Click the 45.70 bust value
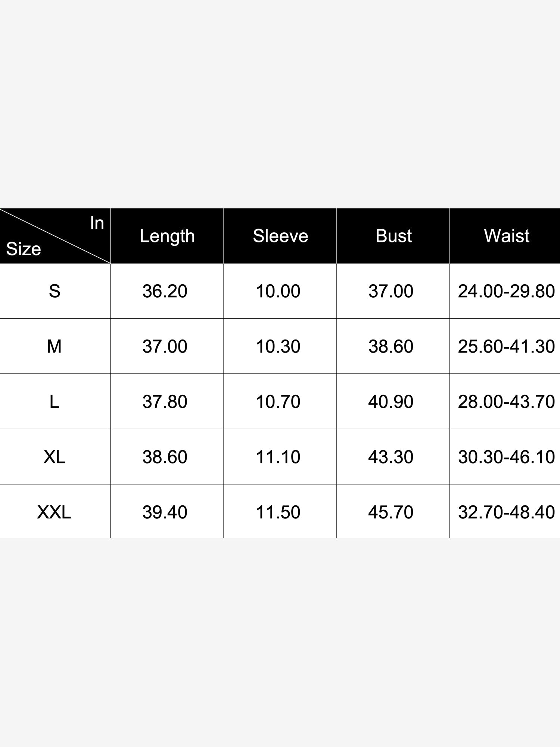The width and height of the screenshot is (560, 747). coord(391,512)
